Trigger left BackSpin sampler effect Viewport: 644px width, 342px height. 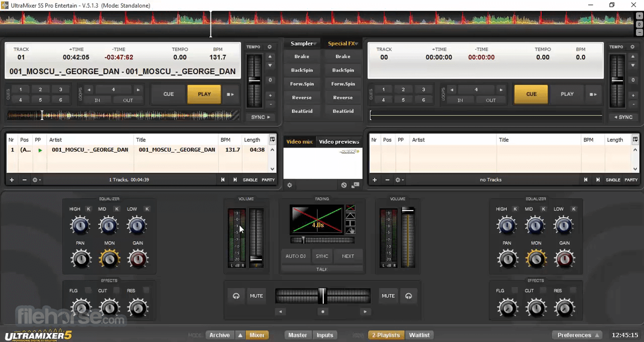302,70
